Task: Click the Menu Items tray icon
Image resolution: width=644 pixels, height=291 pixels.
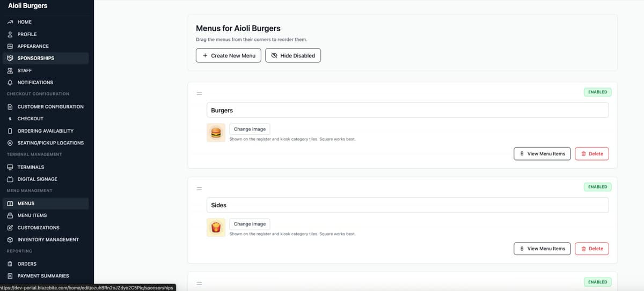Action: click(x=10, y=215)
